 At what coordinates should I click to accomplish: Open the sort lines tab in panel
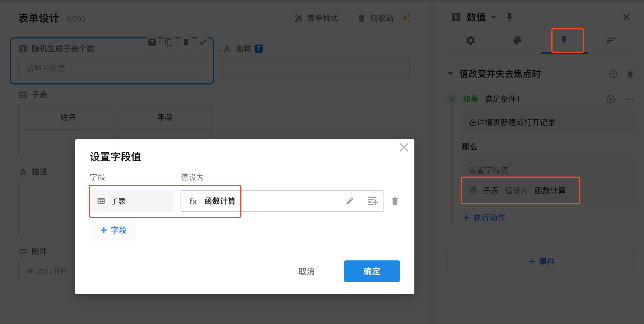tap(611, 40)
